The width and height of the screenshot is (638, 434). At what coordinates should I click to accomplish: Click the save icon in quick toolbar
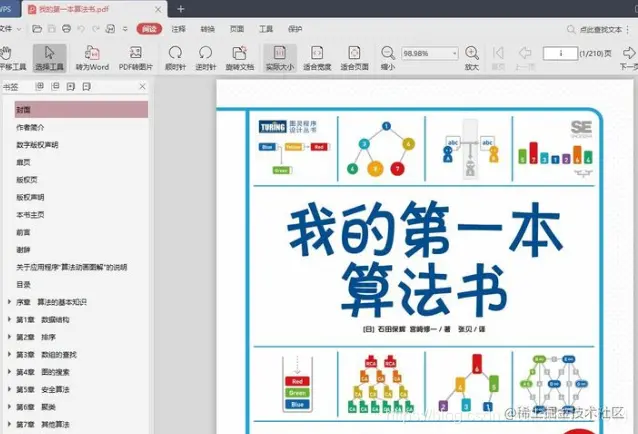click(52, 29)
